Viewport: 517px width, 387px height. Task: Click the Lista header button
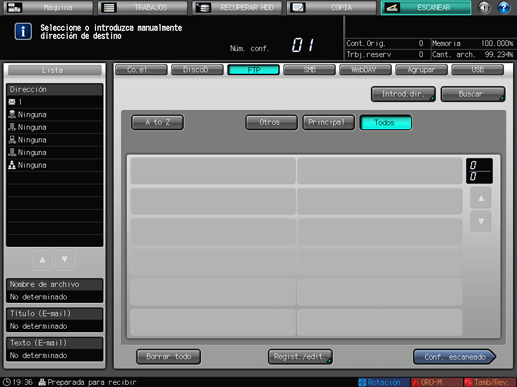tap(55, 70)
